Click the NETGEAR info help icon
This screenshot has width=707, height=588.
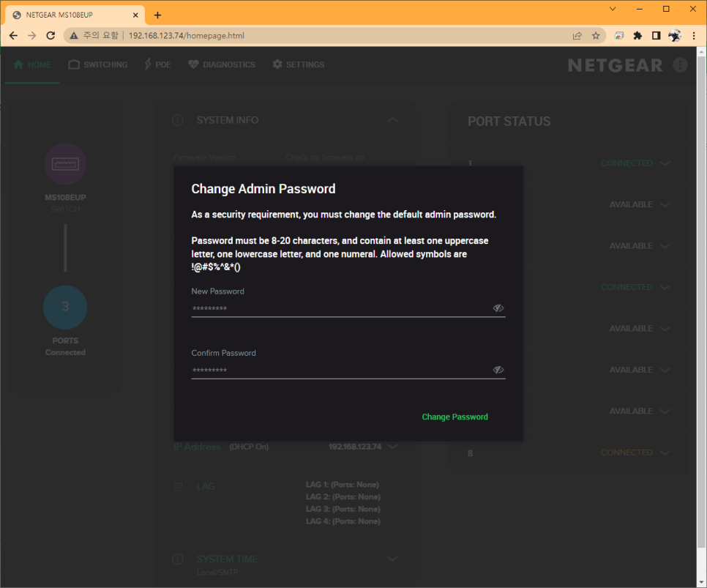click(x=680, y=65)
